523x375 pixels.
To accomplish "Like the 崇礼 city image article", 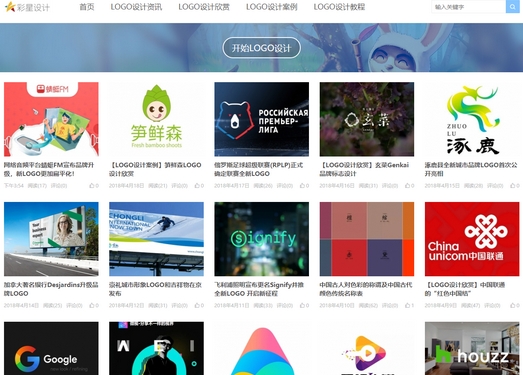I will 199,305.
